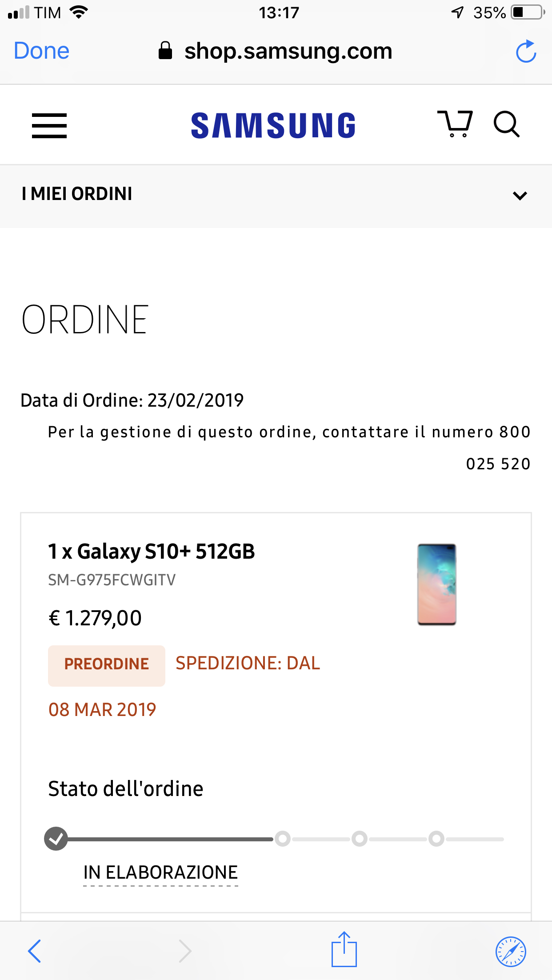Go back to previous page

tap(35, 951)
